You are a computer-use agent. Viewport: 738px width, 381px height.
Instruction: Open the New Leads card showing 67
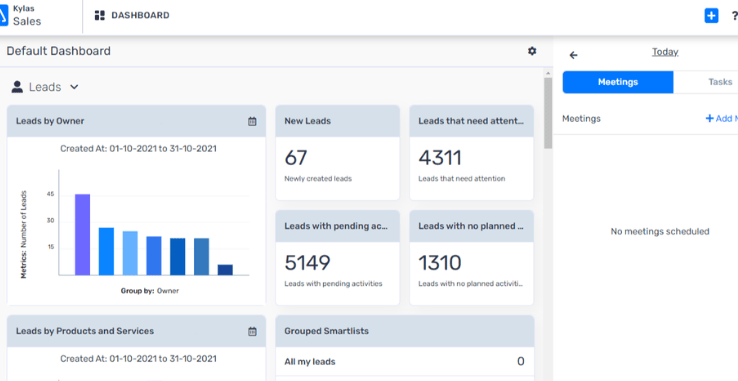tap(337, 153)
